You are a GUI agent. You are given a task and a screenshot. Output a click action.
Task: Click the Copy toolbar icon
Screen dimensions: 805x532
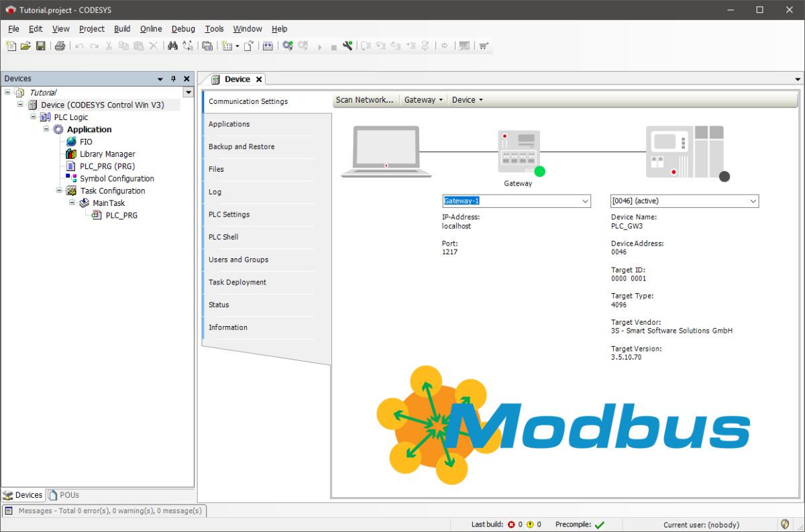[x=123, y=46]
